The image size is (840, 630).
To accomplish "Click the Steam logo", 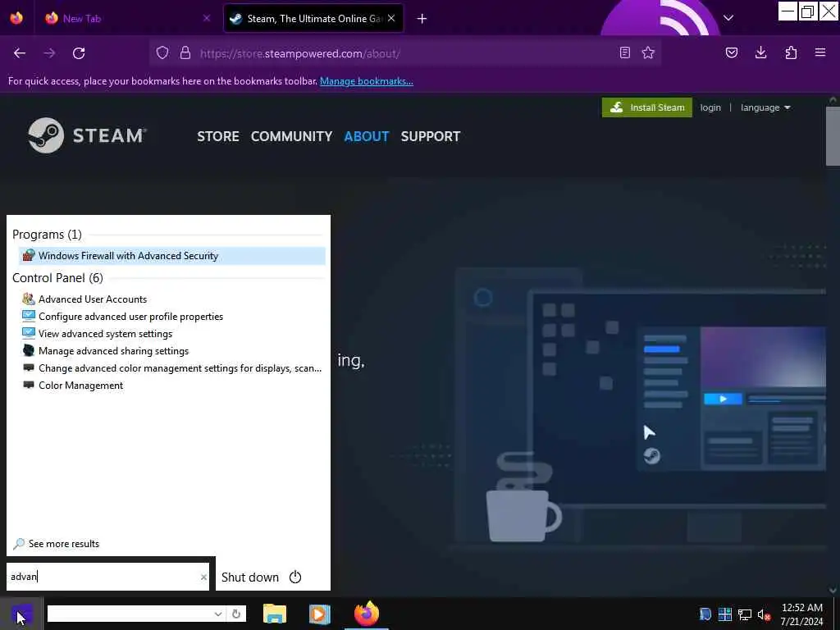I will (87, 135).
